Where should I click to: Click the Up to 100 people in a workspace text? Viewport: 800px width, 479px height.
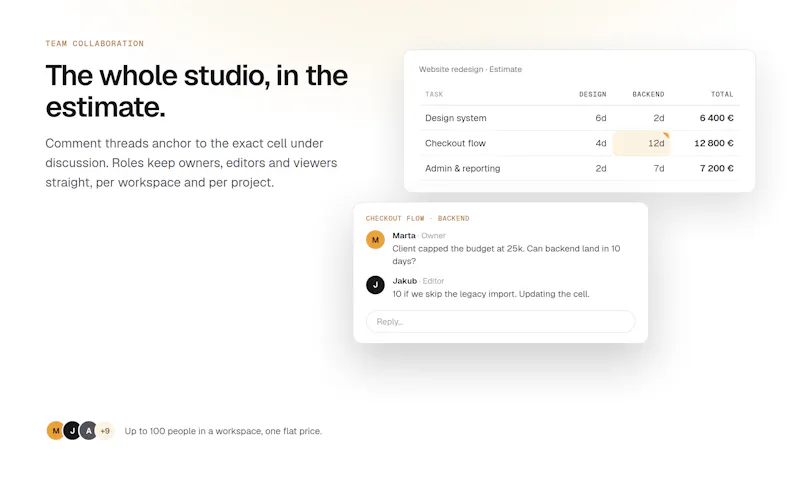223,431
